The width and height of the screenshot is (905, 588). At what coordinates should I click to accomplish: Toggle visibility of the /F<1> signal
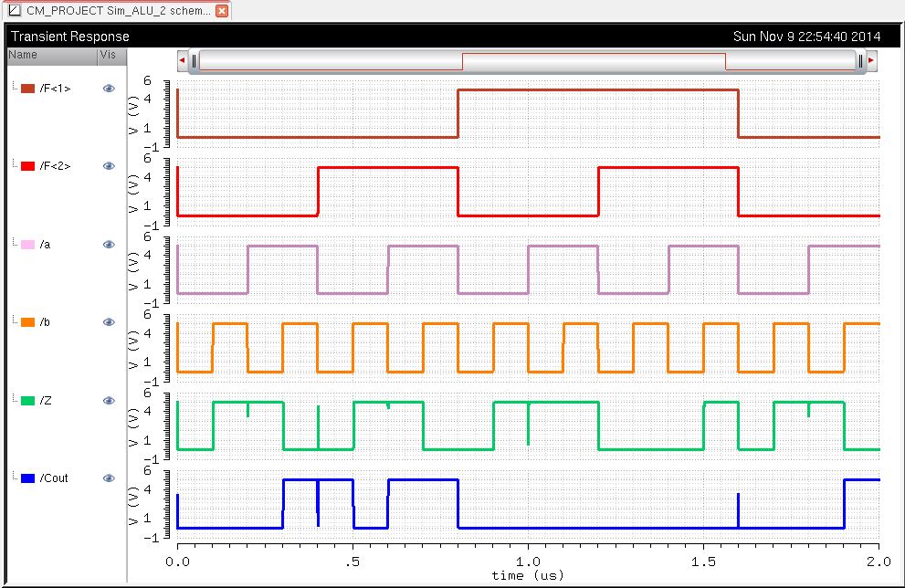tap(109, 89)
